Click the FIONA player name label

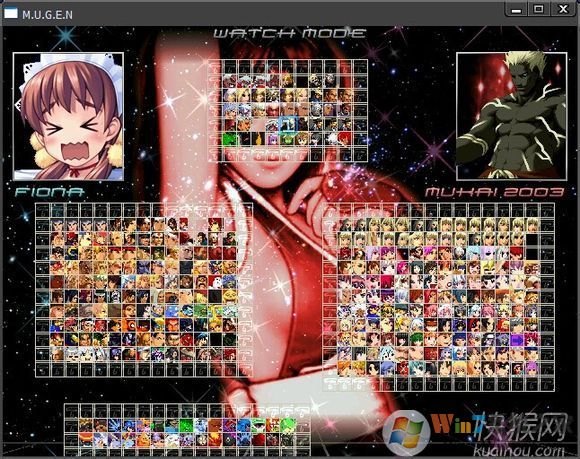point(50,192)
